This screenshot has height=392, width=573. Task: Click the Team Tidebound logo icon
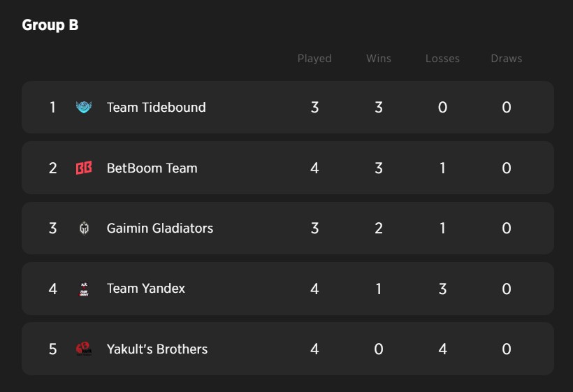(84, 107)
